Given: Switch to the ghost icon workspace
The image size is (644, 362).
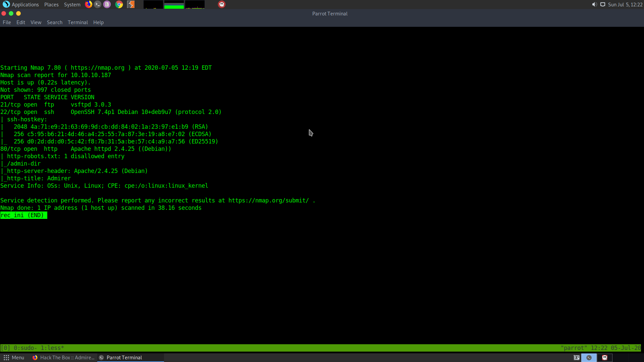Looking at the screenshot, I should tap(605, 358).
